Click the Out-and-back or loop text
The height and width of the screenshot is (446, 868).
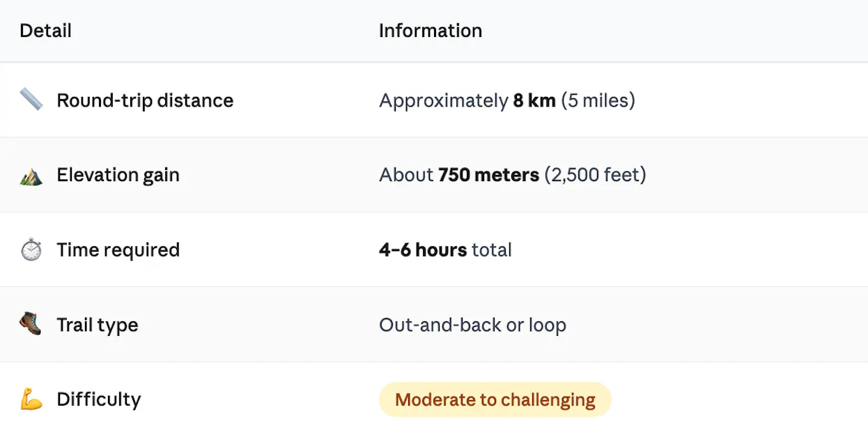[472, 325]
